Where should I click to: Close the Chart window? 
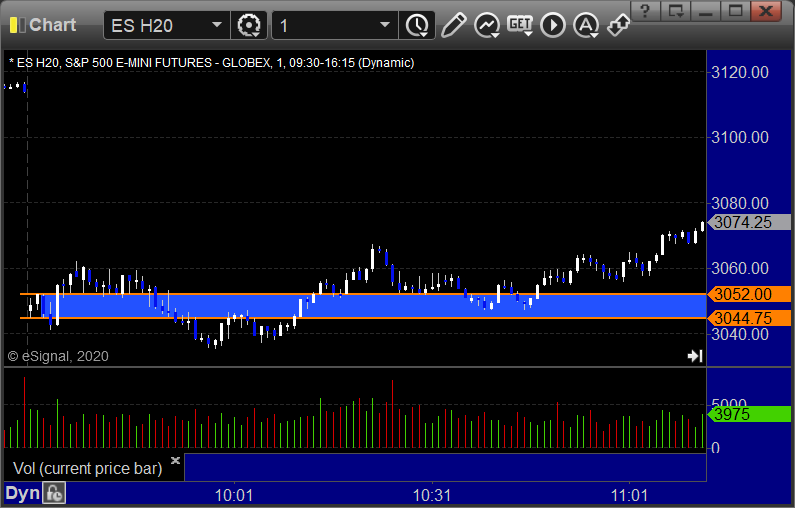[766, 10]
